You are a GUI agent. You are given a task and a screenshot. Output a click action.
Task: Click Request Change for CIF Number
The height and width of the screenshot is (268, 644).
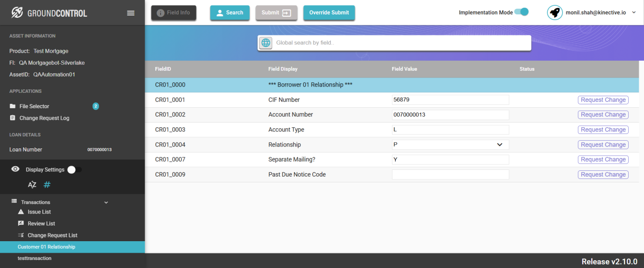pyautogui.click(x=603, y=100)
